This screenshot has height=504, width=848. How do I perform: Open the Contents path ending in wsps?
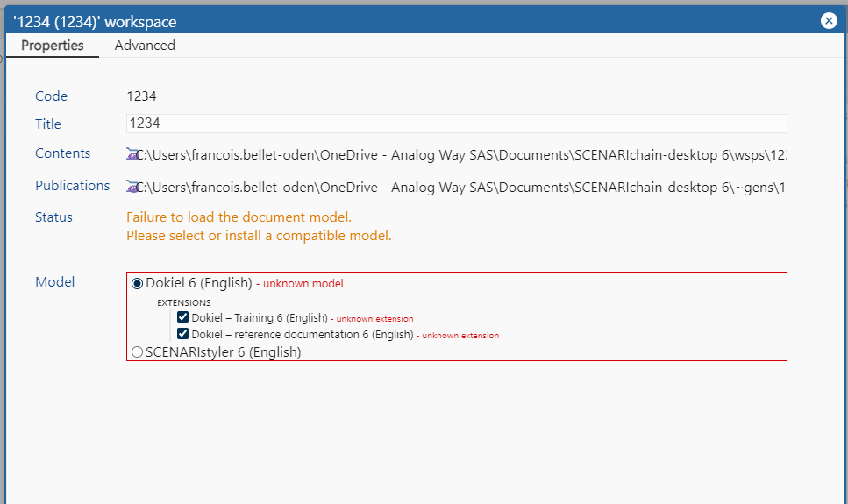[461, 155]
